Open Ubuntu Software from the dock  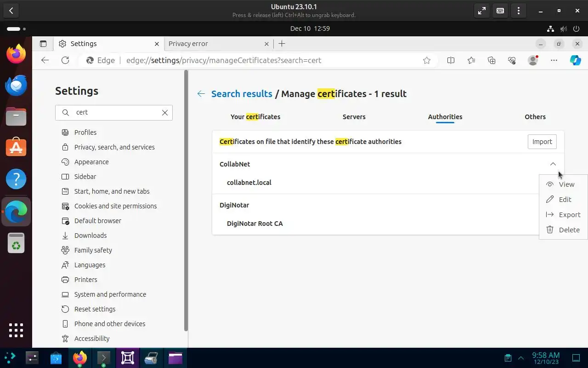coord(16,148)
